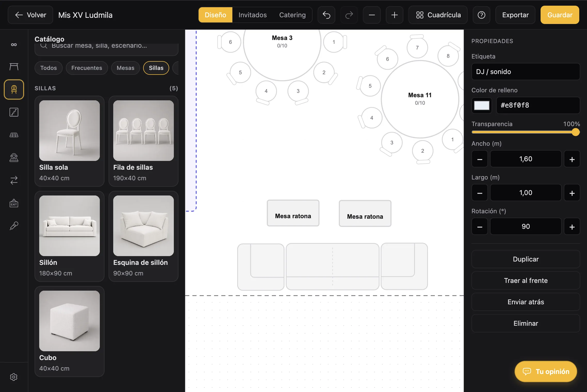Decrease Rotación value with minus
This screenshot has width=587, height=392.
[x=480, y=227]
